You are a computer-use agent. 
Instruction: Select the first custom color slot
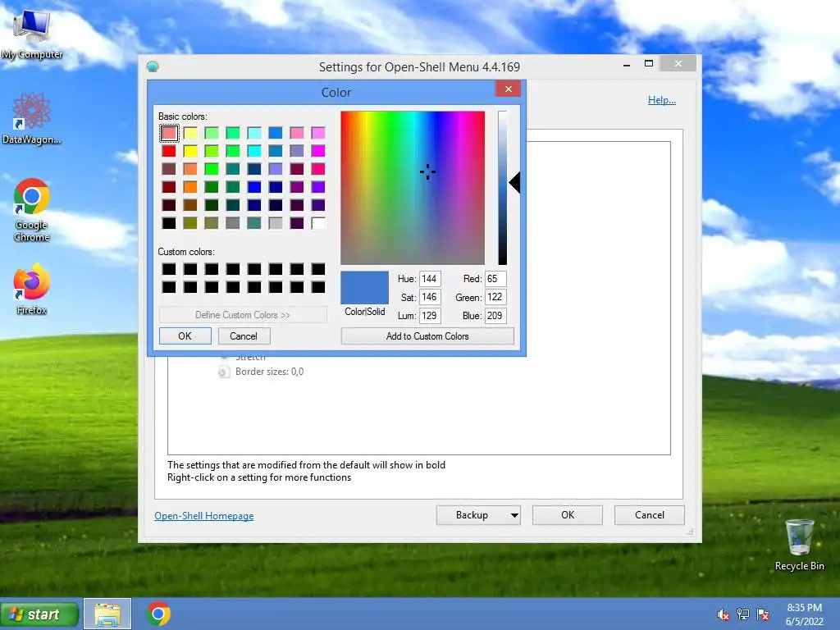(169, 269)
